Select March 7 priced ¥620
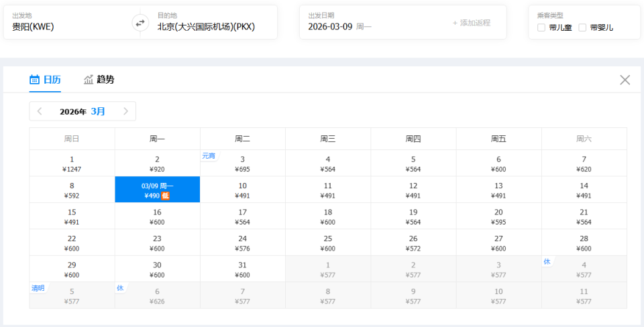644x327 pixels. point(584,163)
